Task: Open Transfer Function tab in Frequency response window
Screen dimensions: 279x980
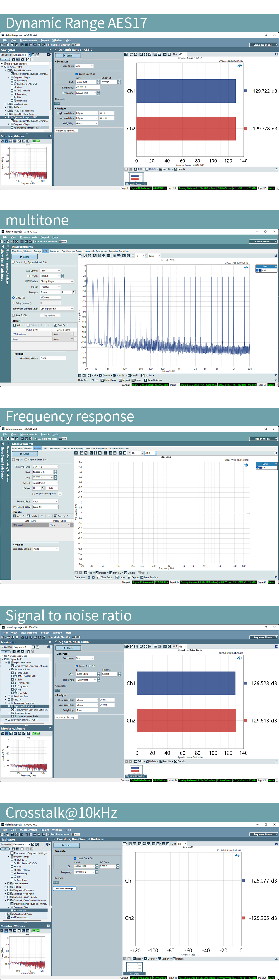Action: coord(119,449)
